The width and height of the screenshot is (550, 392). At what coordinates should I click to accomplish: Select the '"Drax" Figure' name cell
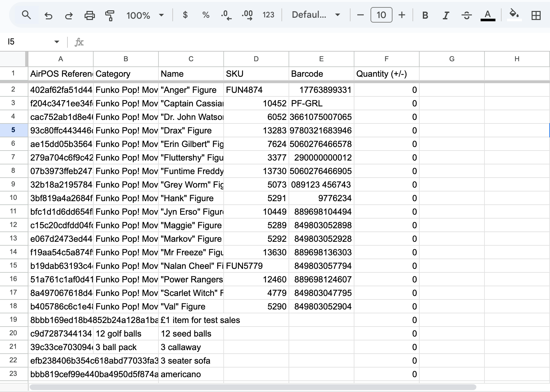[191, 131]
